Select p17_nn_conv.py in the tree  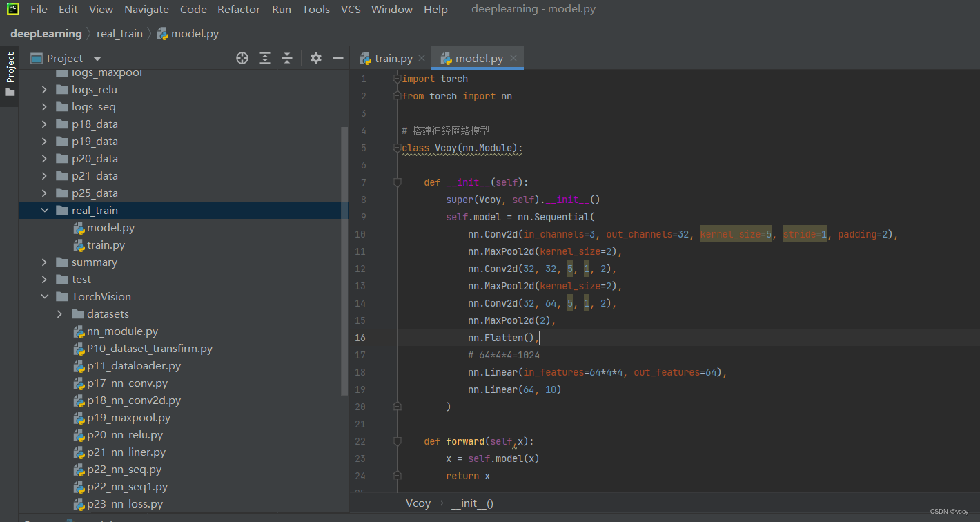point(127,383)
